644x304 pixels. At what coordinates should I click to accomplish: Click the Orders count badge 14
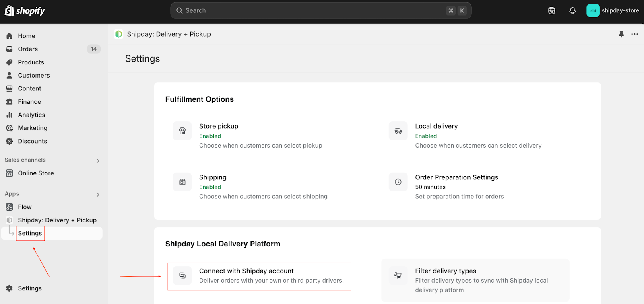point(94,49)
